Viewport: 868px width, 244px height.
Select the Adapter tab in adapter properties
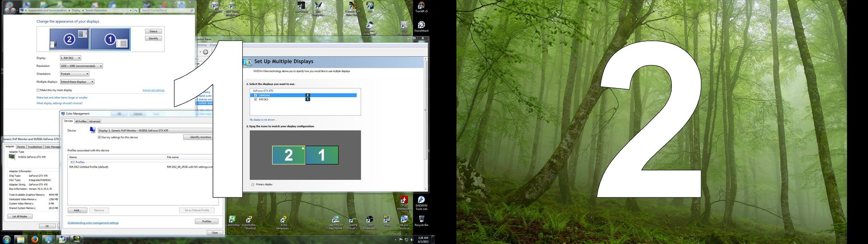[10, 146]
